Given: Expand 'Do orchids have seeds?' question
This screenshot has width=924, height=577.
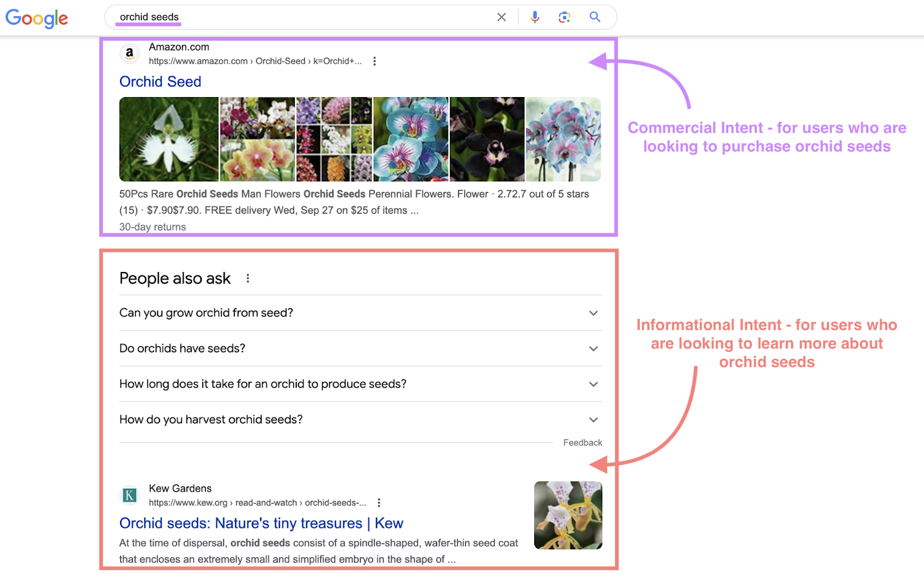Looking at the screenshot, I should pos(360,348).
